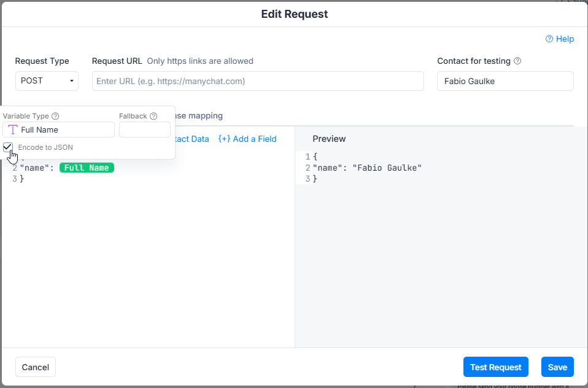Viewport: 588px width, 388px height.
Task: Open the Full Name variable type selector
Action: 58,130
